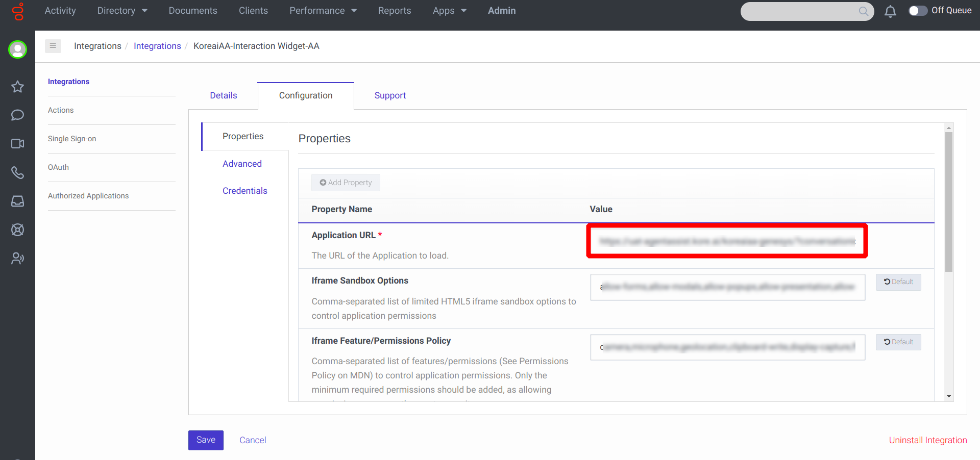The width and height of the screenshot is (980, 460).
Task: Collapse the sidebar using the hamburger icon
Action: pyautogui.click(x=53, y=46)
